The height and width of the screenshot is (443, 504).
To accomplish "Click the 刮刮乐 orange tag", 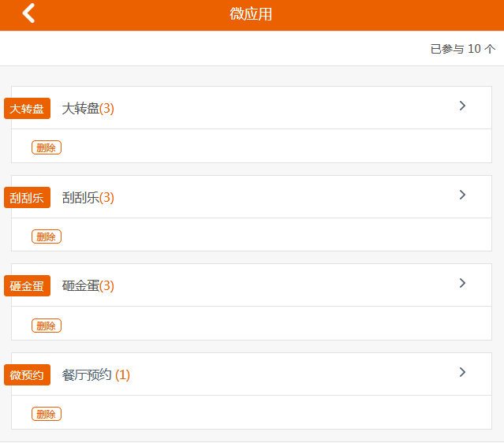I will pyautogui.click(x=27, y=197).
